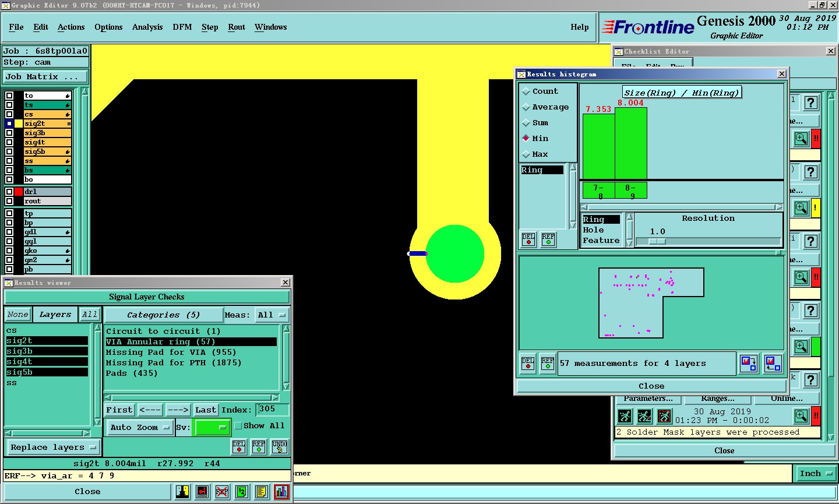Click the black-and-yellow profile icon beside Close in Results viewer
Viewport: 839px width, 504px height.
182,492
